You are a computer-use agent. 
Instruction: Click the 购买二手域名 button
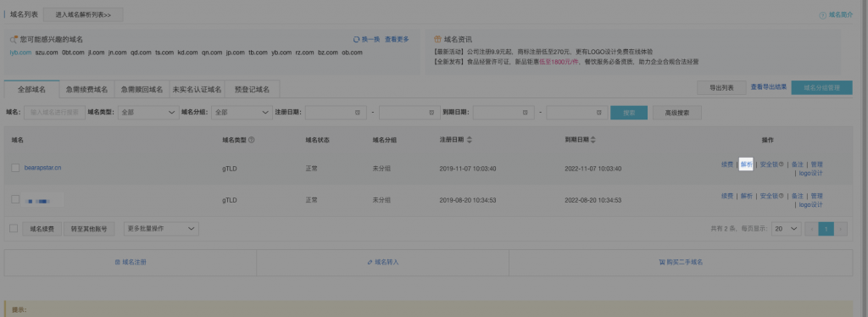click(681, 262)
